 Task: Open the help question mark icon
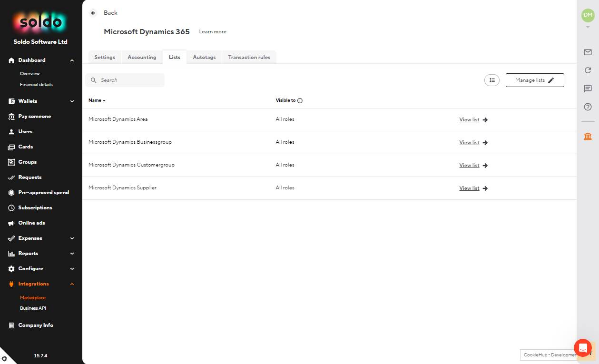tap(588, 107)
